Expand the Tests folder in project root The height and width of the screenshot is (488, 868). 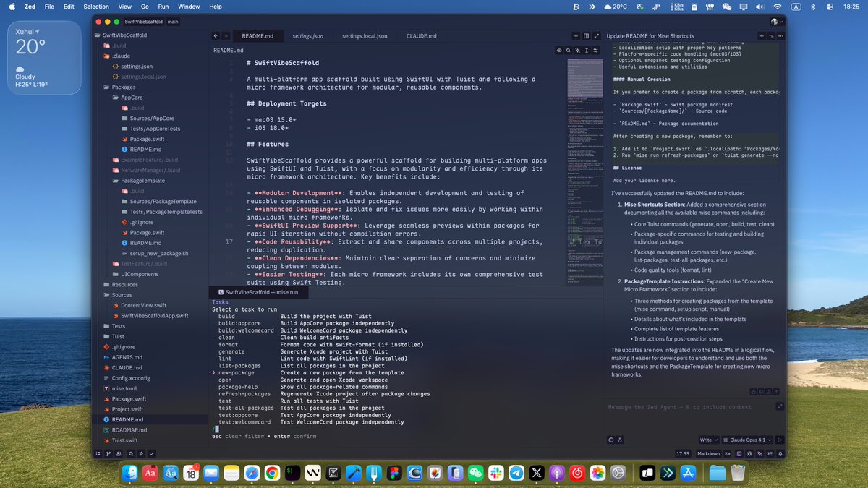pyautogui.click(x=118, y=326)
